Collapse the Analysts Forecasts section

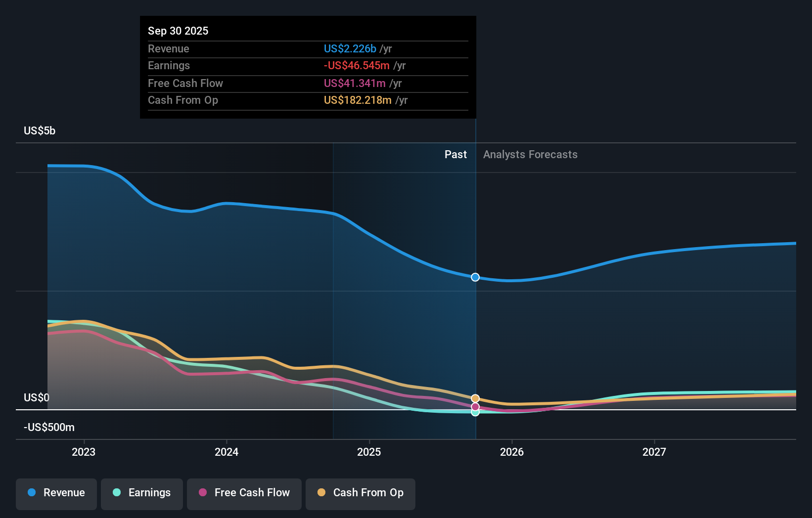(530, 154)
